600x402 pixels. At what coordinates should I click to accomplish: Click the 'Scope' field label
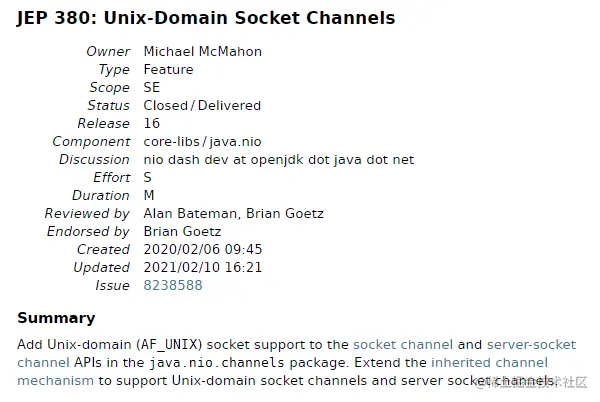click(110, 88)
